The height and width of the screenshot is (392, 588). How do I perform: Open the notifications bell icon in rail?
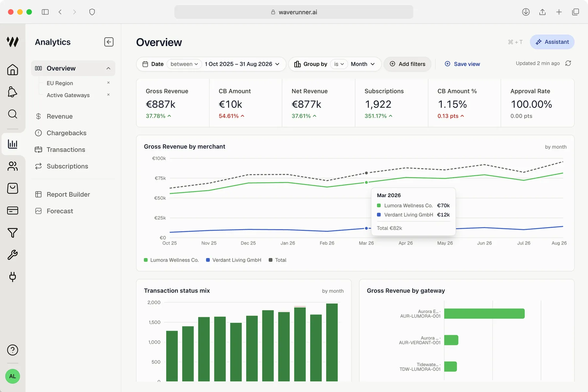click(x=12, y=92)
